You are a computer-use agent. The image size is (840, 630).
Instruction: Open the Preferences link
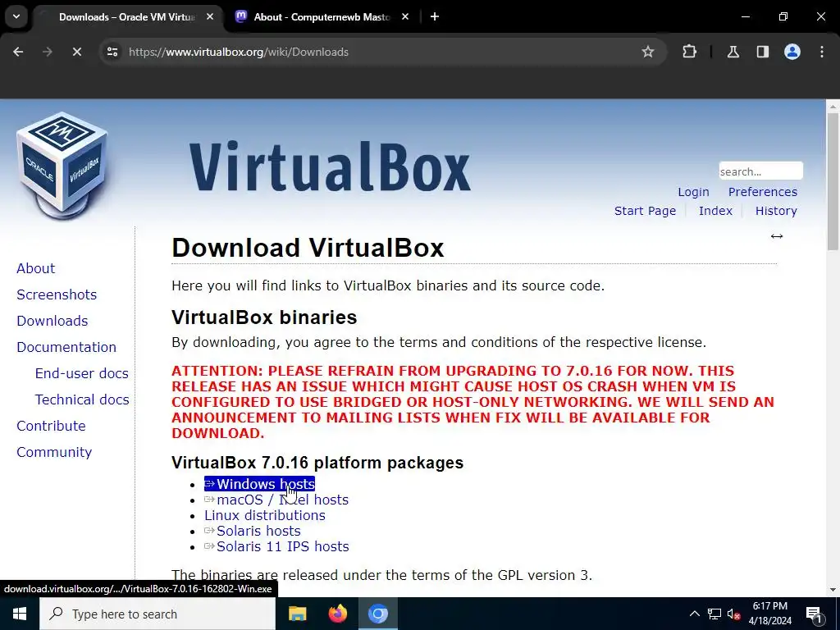[762, 192]
